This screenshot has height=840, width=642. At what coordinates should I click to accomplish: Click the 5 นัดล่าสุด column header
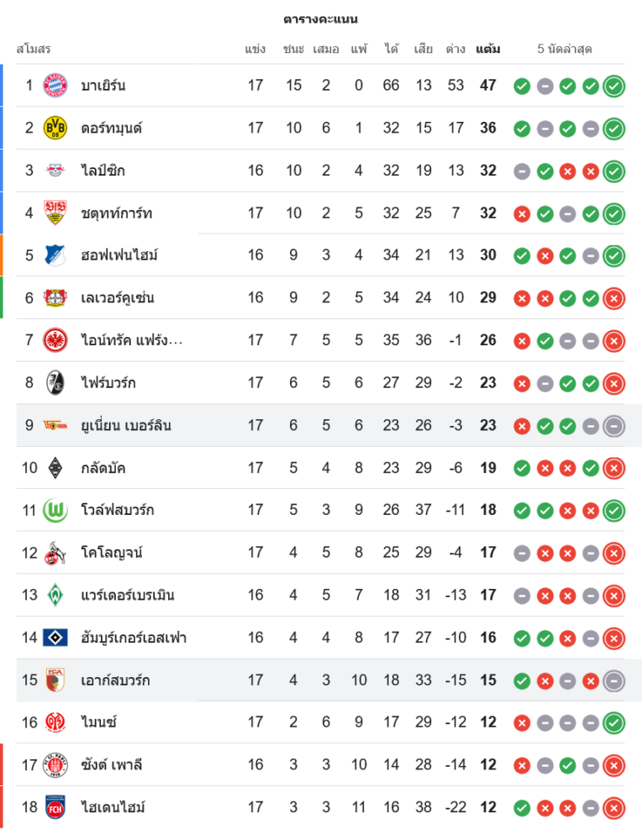click(565, 49)
